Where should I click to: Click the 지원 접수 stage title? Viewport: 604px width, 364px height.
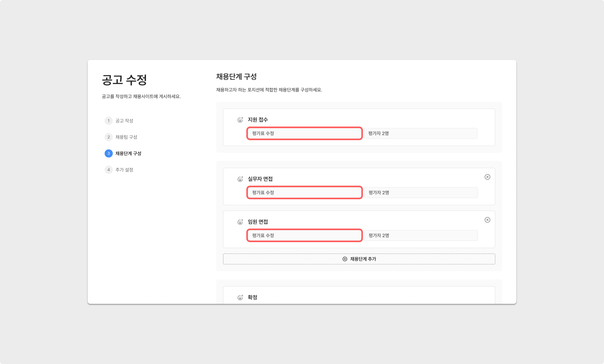(x=258, y=120)
